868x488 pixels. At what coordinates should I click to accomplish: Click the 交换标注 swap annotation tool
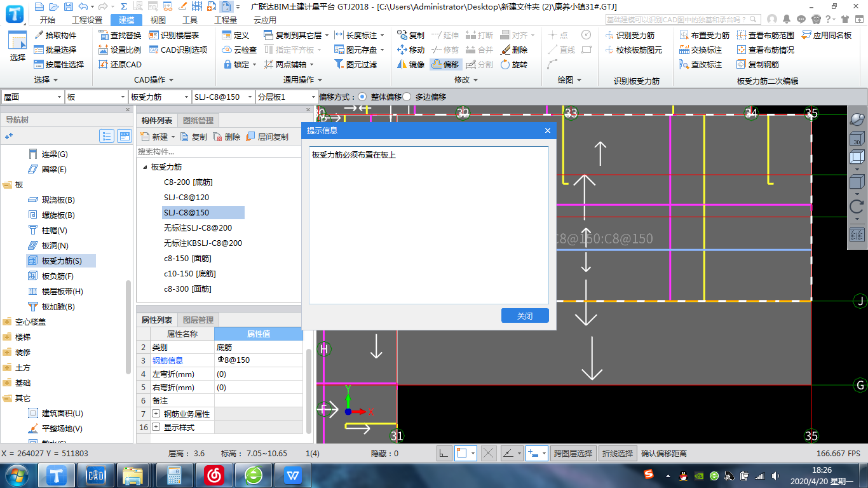[x=700, y=50]
